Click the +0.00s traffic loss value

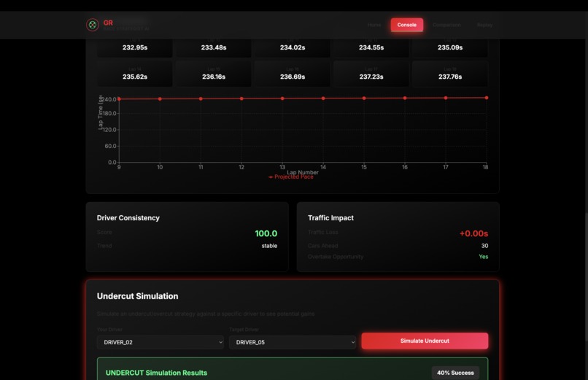tap(473, 233)
